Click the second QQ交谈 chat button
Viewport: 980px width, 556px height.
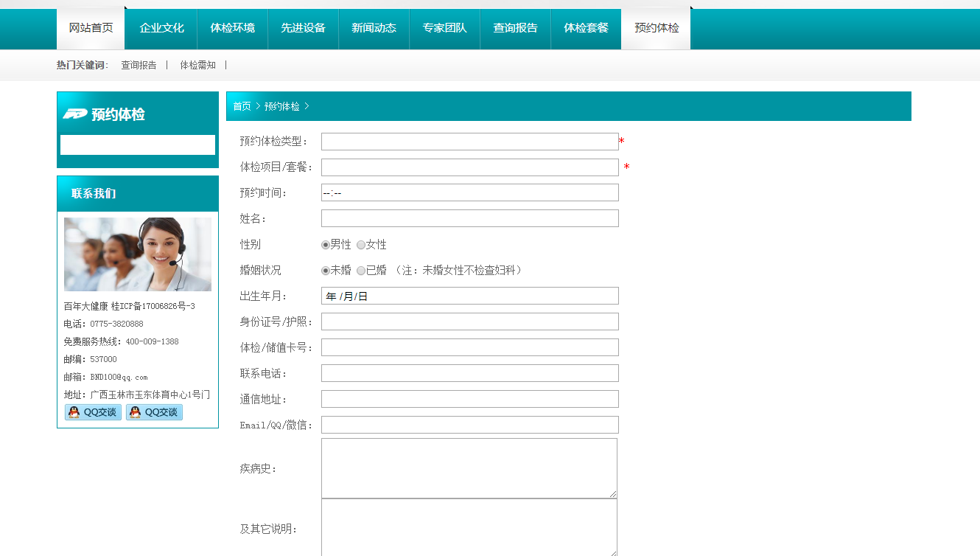(154, 412)
